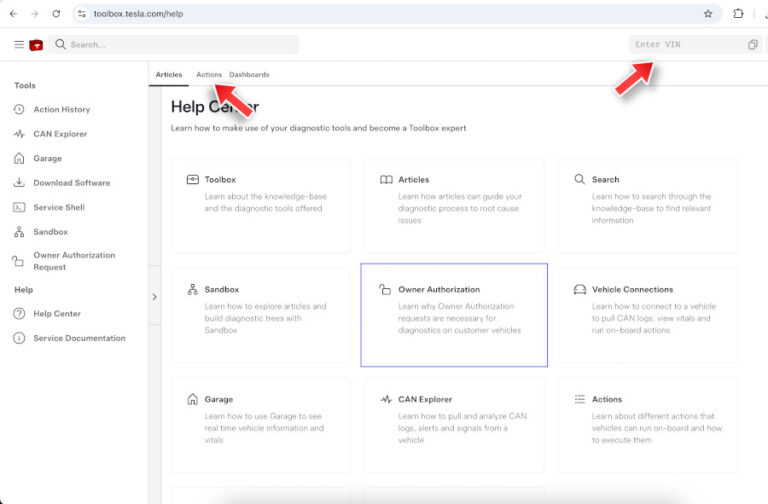Open Sandbox from the sidebar

tap(50, 232)
